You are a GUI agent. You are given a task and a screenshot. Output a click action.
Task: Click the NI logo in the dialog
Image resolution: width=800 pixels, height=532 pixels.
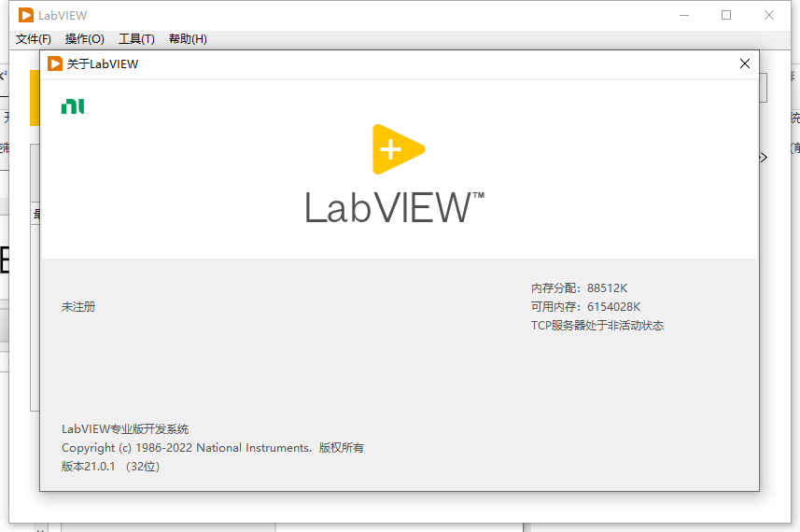point(74,106)
